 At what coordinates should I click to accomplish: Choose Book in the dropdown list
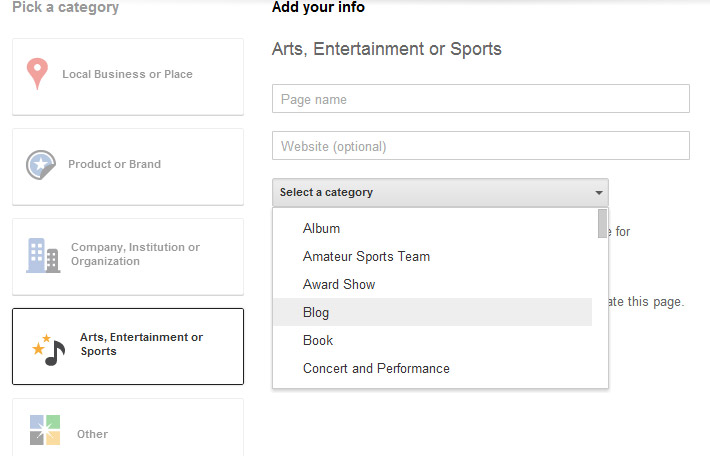318,340
